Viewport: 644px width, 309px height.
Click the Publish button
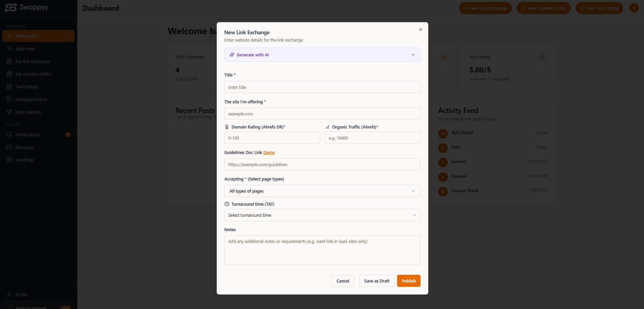tap(409, 281)
